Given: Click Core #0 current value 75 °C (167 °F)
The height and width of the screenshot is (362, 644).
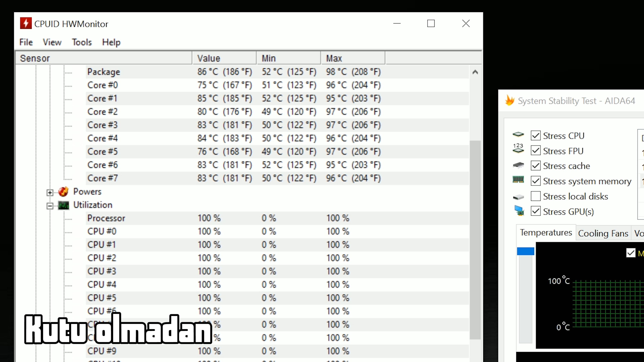Looking at the screenshot, I should [225, 85].
